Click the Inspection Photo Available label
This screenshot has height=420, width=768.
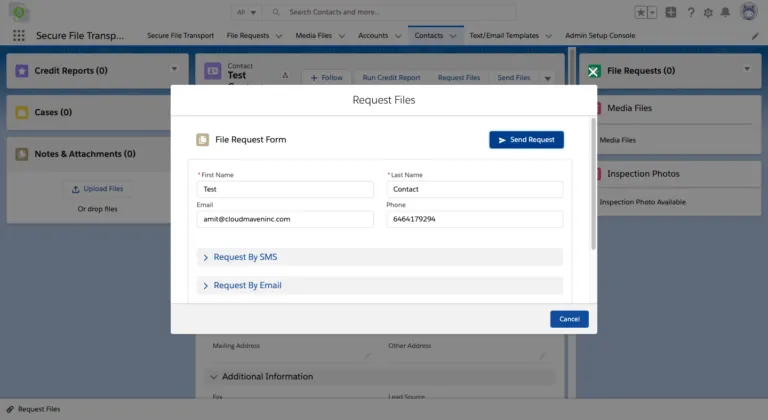point(642,202)
